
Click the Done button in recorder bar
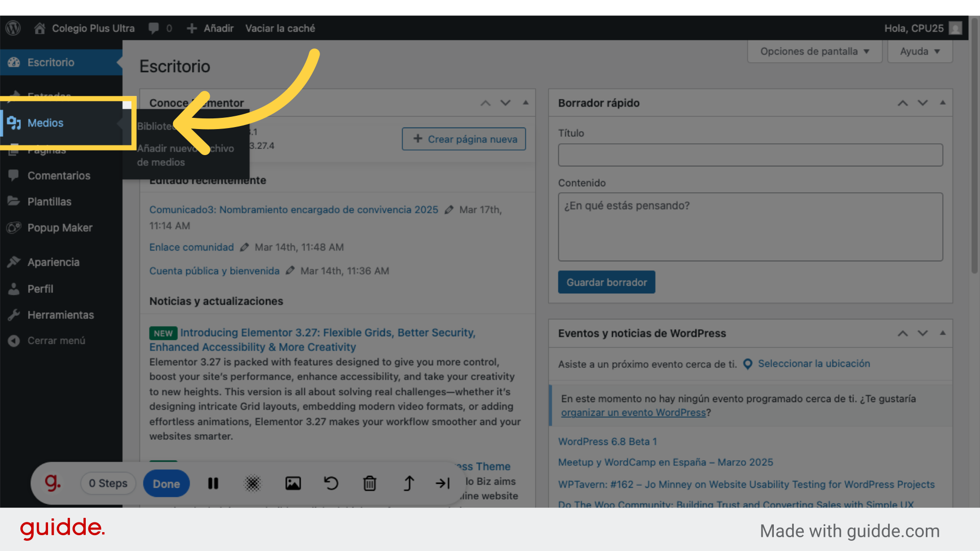[166, 483]
